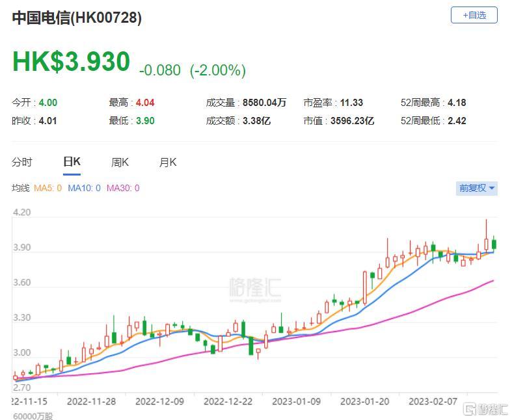This screenshot has width=512, height=420.
Task: Click the MA10 moving average label
Action: (x=84, y=188)
